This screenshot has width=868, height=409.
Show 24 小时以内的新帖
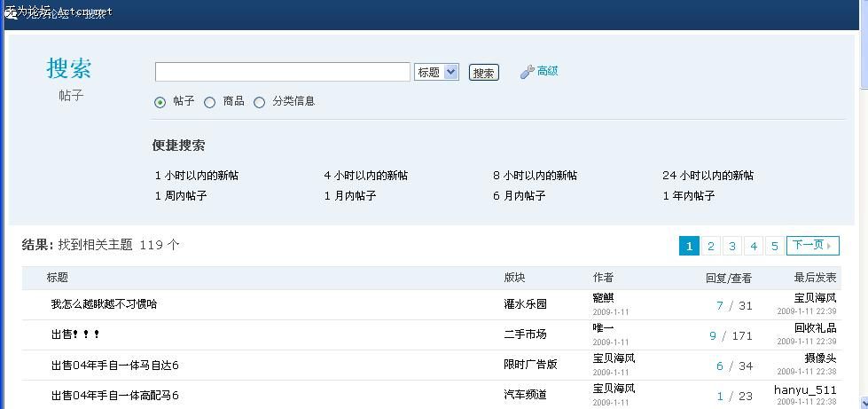[708, 176]
